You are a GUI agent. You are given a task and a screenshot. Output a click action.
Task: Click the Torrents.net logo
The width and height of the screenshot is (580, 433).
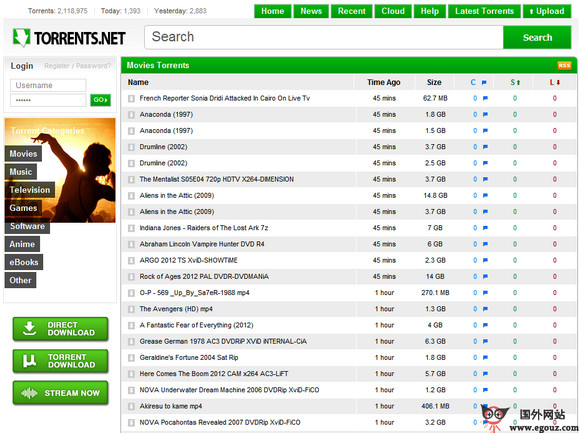pos(69,38)
